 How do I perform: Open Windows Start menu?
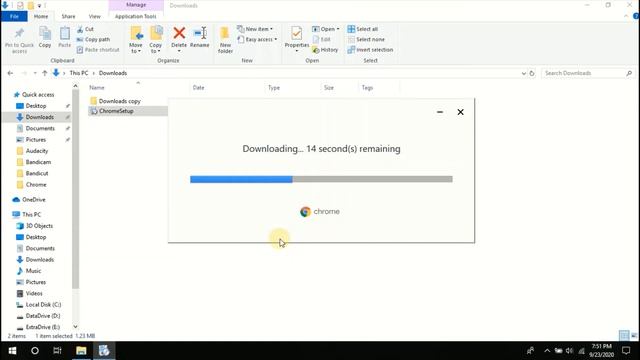12,351
